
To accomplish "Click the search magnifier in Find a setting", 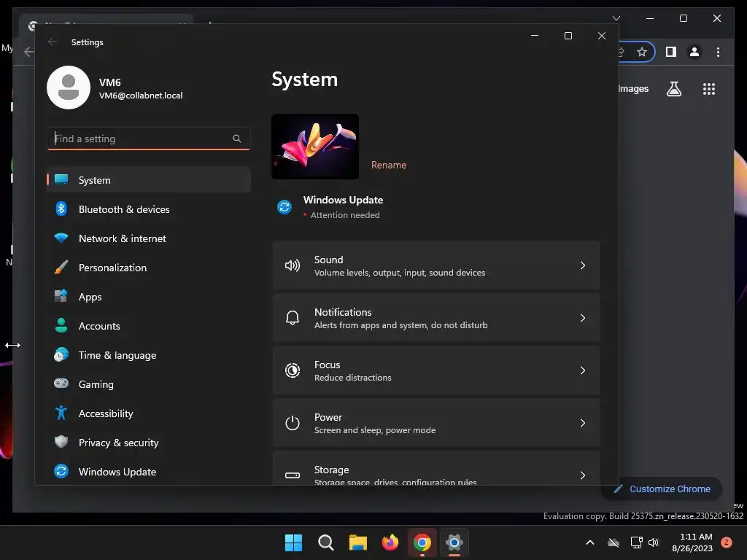I will click(x=237, y=139).
